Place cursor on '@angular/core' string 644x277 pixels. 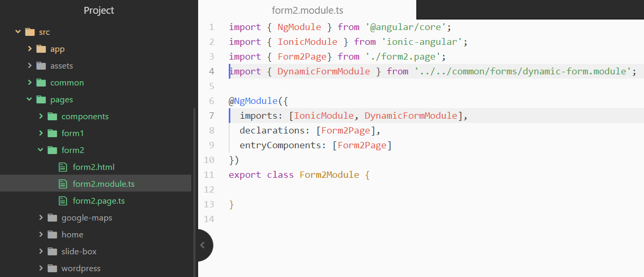[x=406, y=27]
